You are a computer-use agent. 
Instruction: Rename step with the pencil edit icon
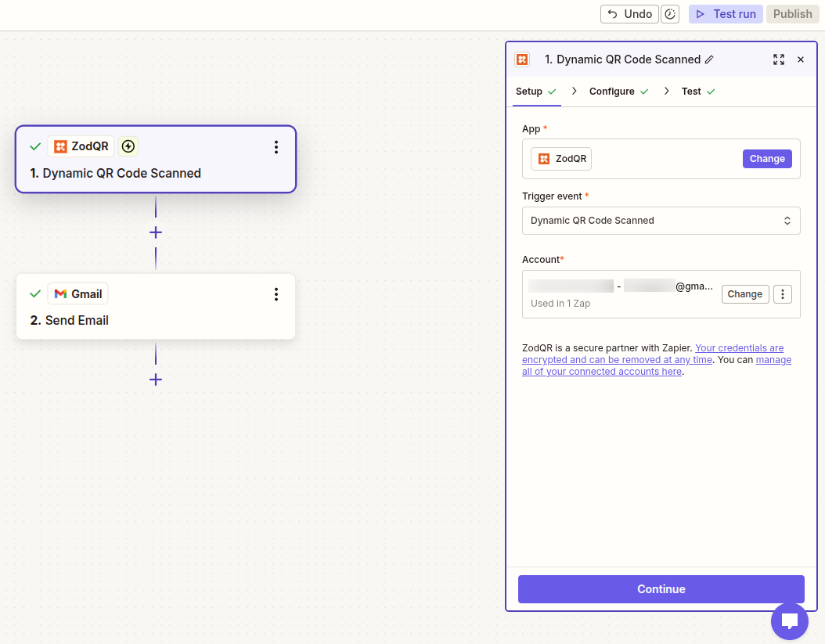coord(709,59)
